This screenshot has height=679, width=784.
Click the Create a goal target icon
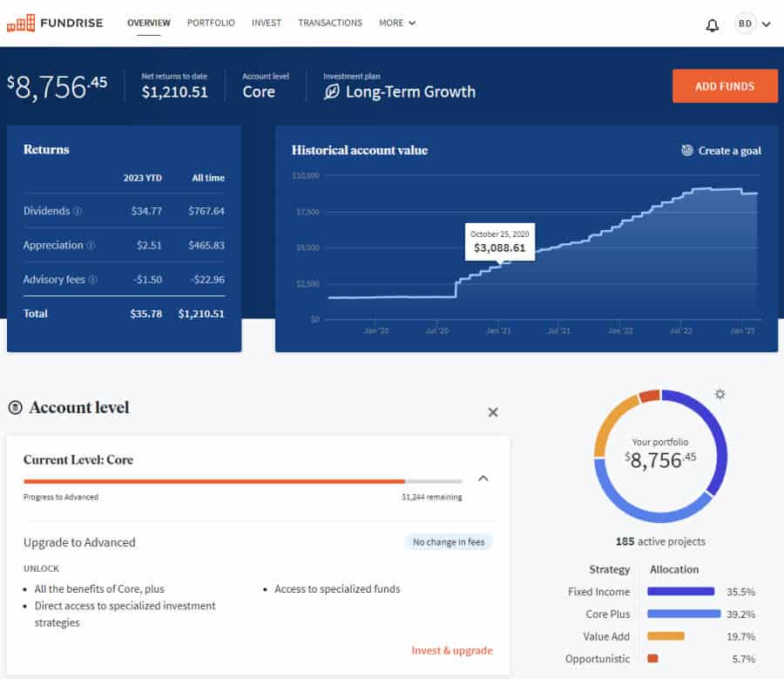687,151
